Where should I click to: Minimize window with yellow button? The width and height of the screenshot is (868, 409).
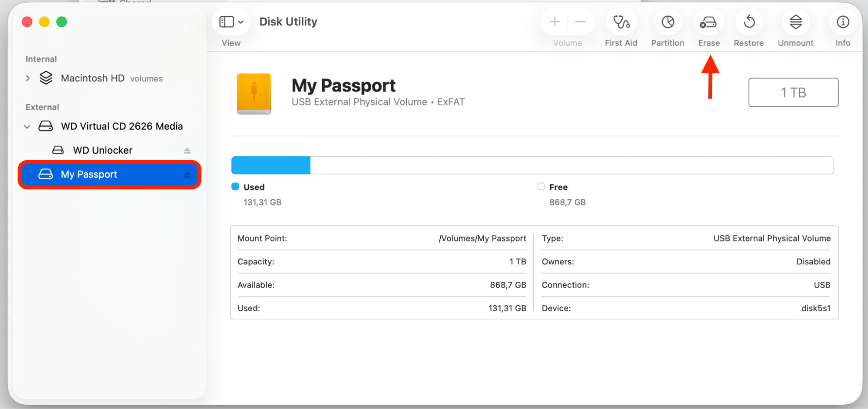pos(44,22)
